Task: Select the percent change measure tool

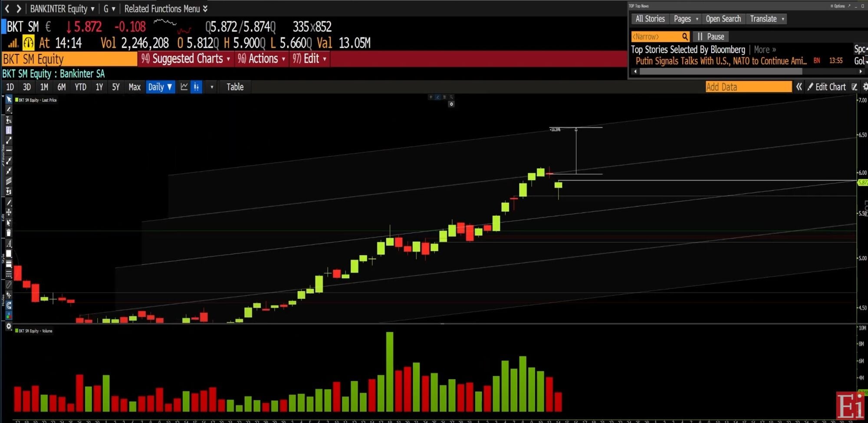Action: click(x=9, y=120)
